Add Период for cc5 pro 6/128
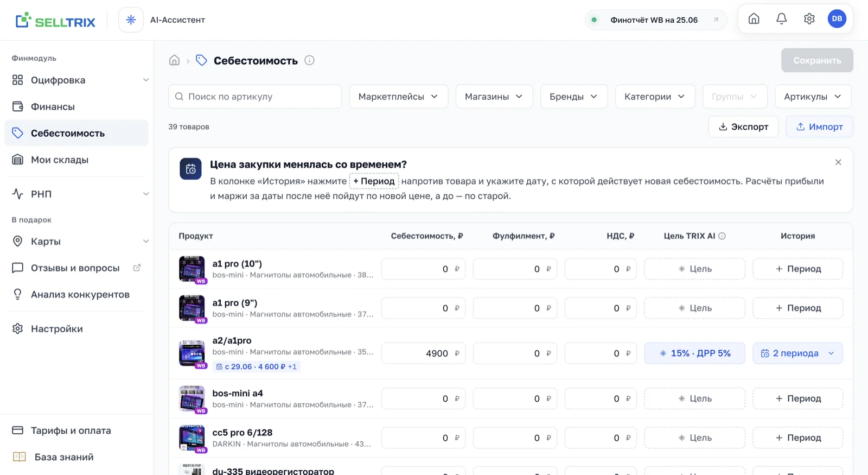This screenshot has width=868, height=475. [797, 438]
